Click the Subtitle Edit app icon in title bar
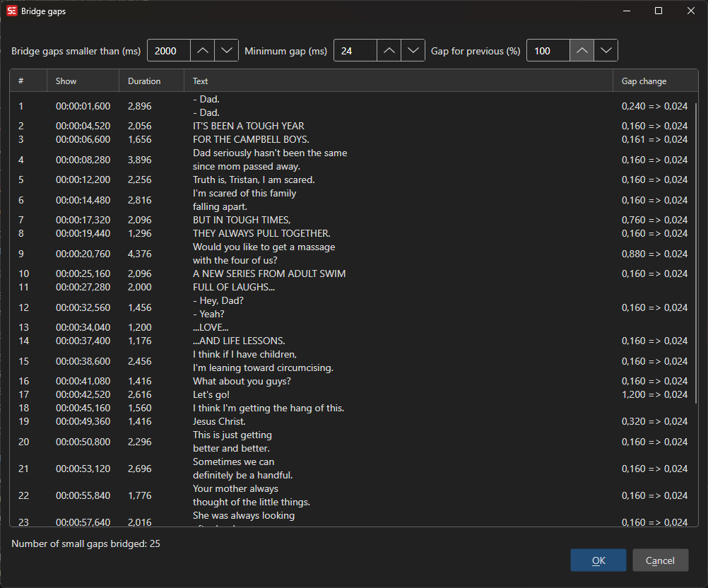708x588 pixels. (12, 11)
